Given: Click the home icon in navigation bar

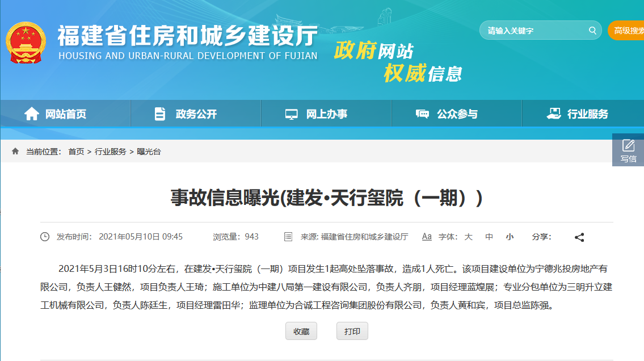Looking at the screenshot, I should (x=32, y=114).
